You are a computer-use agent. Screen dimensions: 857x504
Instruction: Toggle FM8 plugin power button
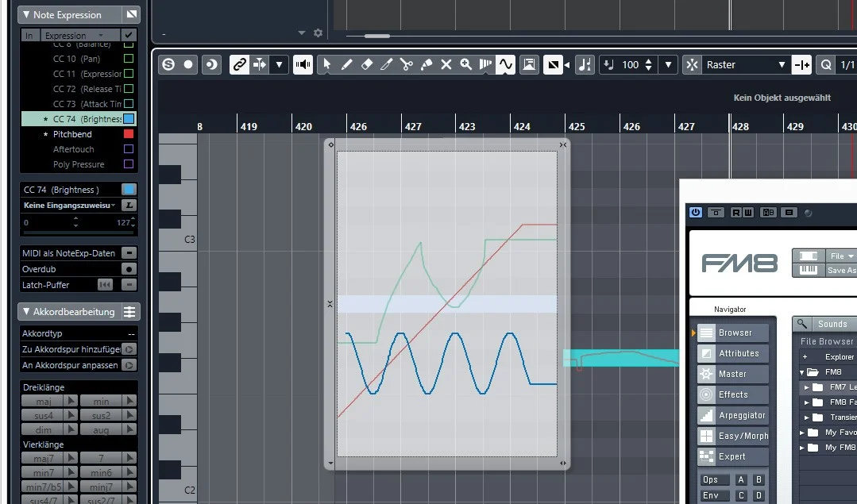coord(695,213)
